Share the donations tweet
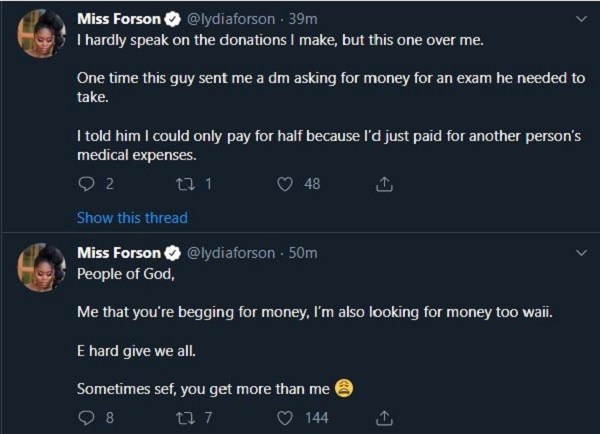Image resolution: width=600 pixels, height=434 pixels. (x=385, y=184)
